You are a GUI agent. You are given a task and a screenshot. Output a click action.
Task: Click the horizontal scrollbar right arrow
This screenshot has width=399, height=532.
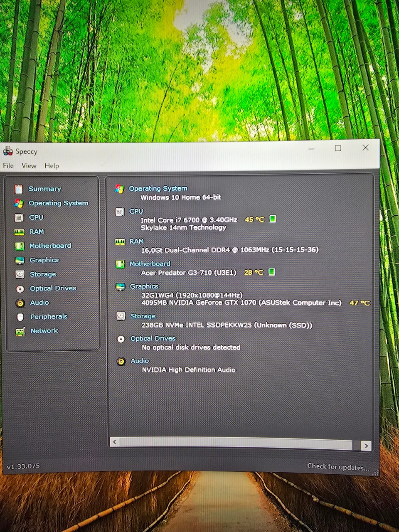pos(366,446)
